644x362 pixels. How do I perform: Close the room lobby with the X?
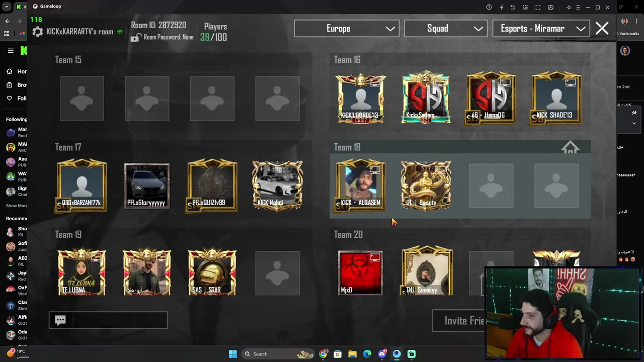(602, 28)
